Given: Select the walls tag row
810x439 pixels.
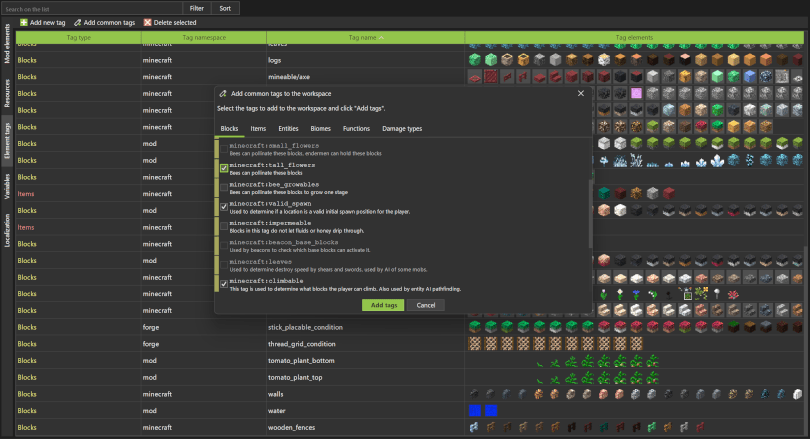Looking at the screenshot, I should (275, 394).
